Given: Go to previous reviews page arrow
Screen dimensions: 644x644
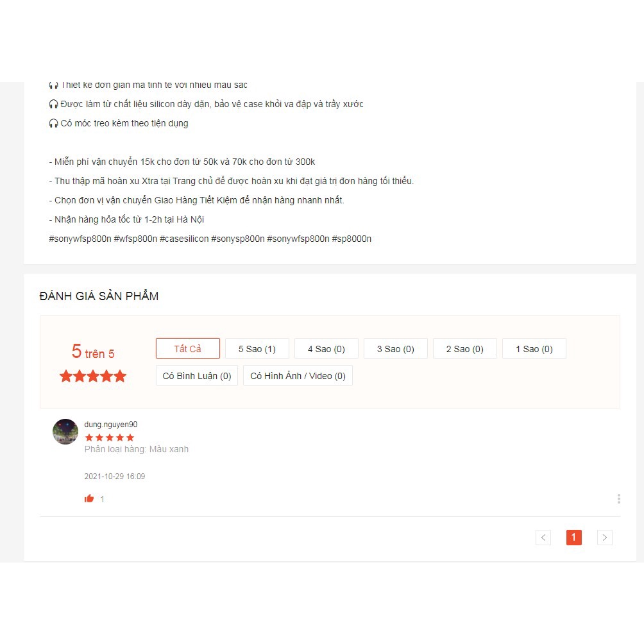Looking at the screenshot, I should [x=543, y=538].
